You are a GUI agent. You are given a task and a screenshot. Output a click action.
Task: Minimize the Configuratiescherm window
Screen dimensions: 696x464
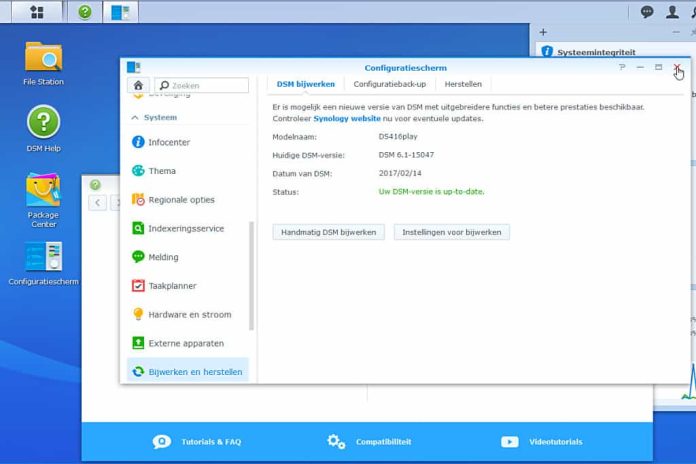[x=640, y=67]
